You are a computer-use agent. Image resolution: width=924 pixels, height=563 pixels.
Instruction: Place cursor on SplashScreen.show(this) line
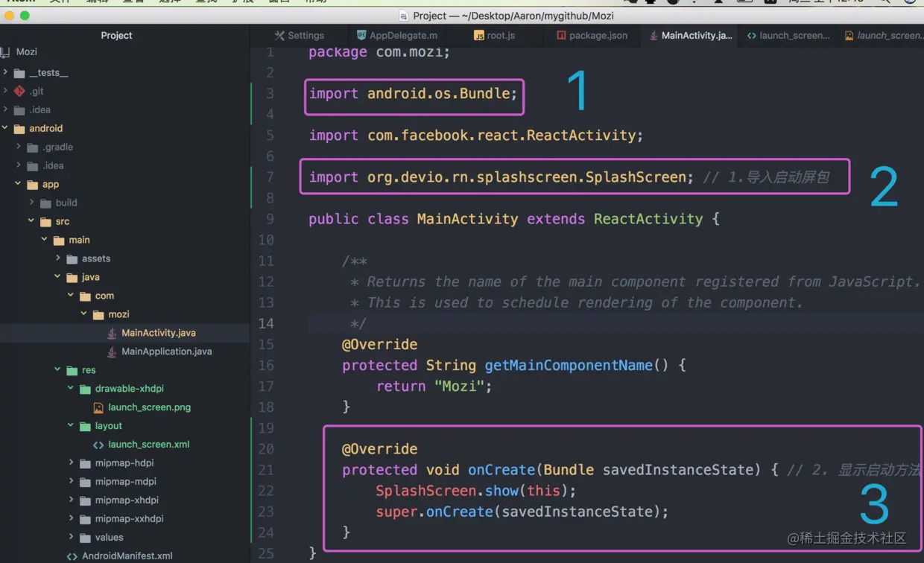tap(476, 491)
